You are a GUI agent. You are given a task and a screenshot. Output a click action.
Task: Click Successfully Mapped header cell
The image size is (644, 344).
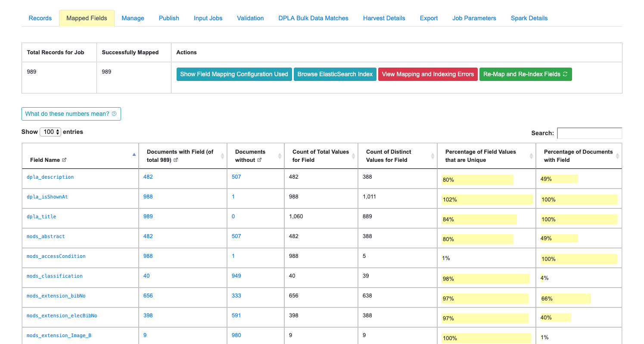134,53
